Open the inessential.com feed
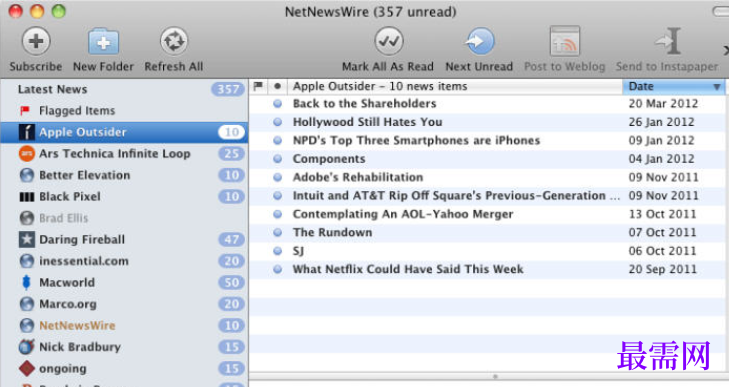 point(124,261)
